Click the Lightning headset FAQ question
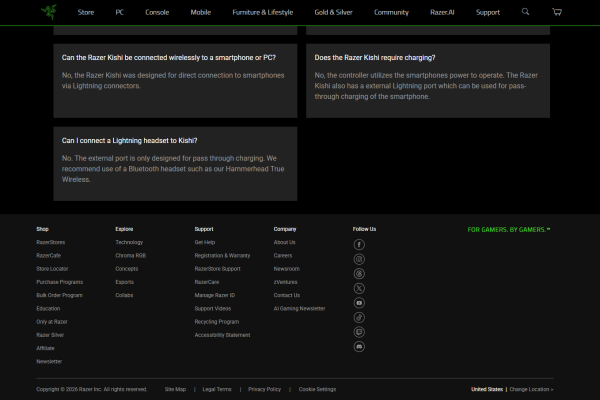Image resolution: width=600 pixels, height=400 pixels. point(129,140)
